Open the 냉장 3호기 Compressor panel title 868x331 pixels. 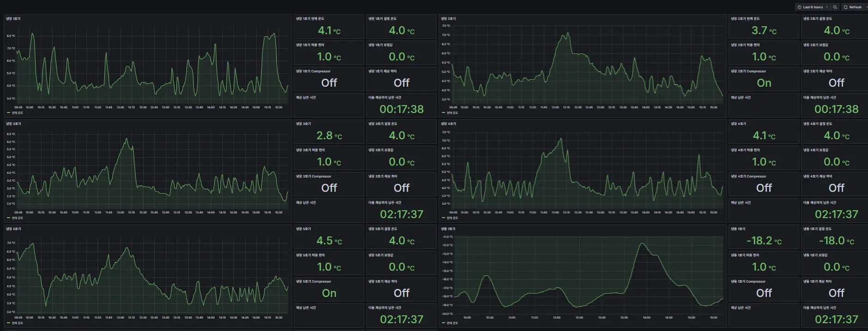313,177
